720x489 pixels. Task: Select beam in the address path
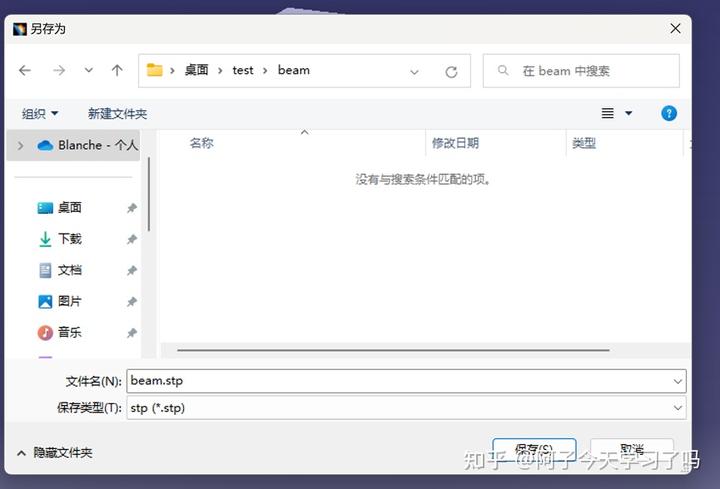[294, 70]
